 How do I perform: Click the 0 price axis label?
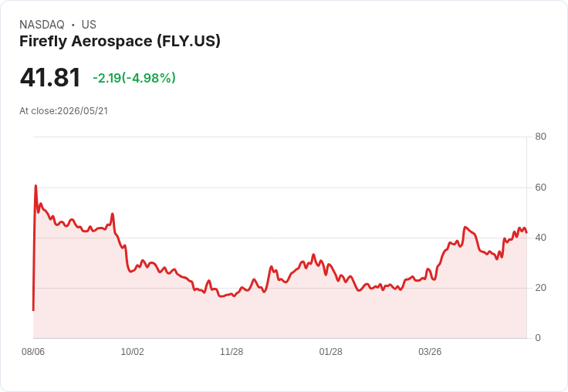pyautogui.click(x=538, y=338)
